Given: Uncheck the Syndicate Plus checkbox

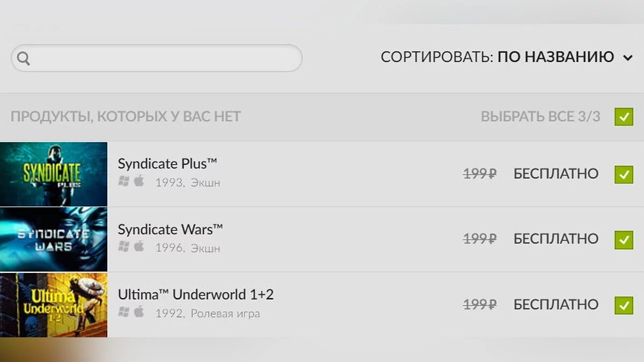Looking at the screenshot, I should click(x=624, y=174).
